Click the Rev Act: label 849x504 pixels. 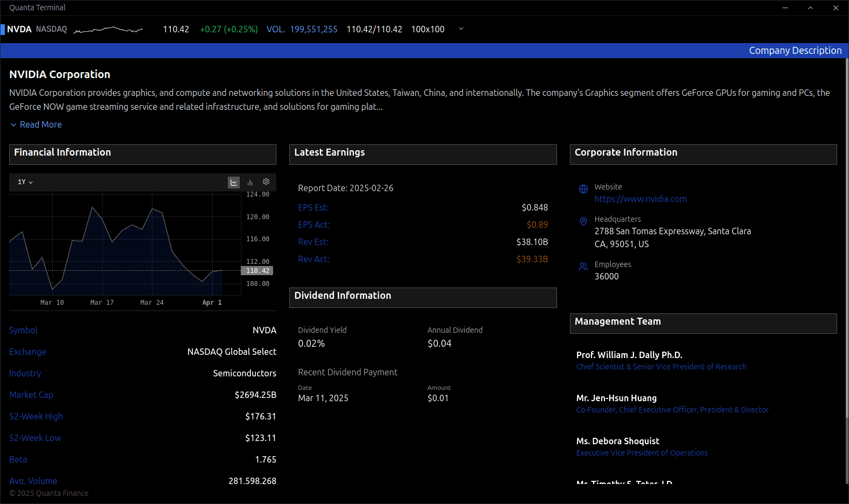click(314, 259)
